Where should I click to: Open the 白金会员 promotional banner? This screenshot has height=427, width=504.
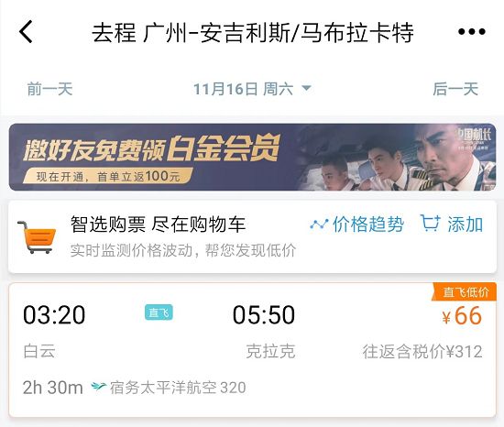252,157
